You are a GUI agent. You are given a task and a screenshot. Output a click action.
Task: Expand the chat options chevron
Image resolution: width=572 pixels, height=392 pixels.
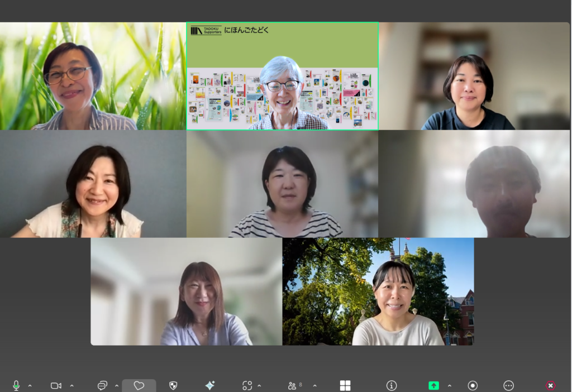(x=117, y=385)
